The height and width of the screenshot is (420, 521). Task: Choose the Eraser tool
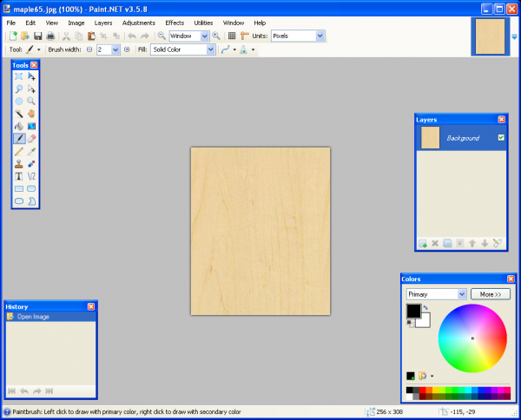(31, 139)
